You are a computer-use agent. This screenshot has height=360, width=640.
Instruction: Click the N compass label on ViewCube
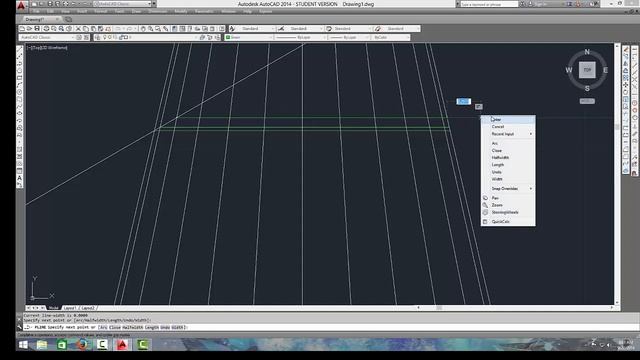click(587, 52)
